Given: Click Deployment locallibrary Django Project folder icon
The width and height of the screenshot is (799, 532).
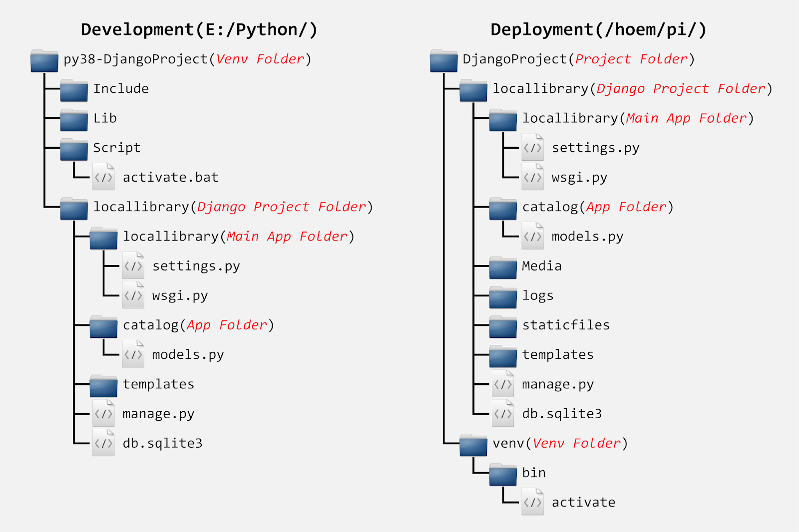Looking at the screenshot, I should [x=473, y=90].
